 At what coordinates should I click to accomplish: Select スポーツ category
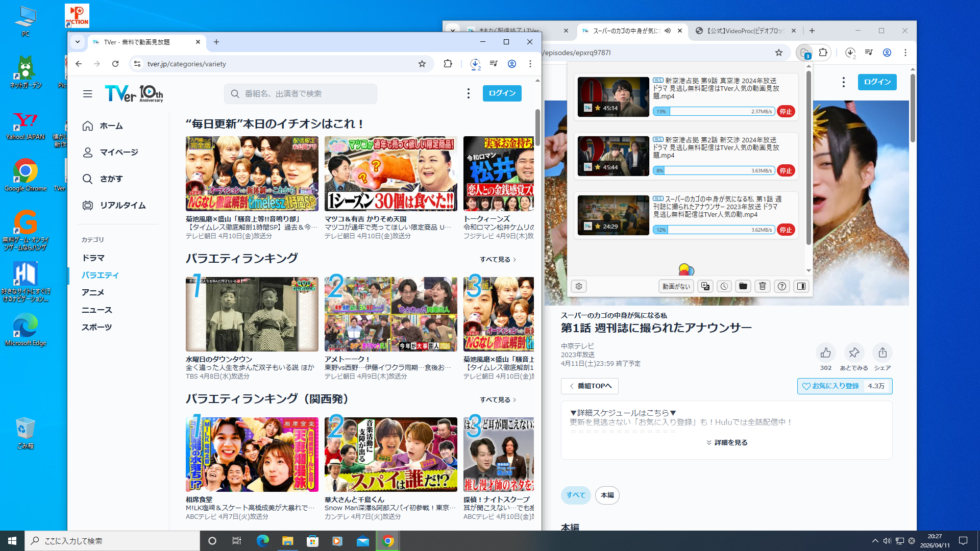96,328
